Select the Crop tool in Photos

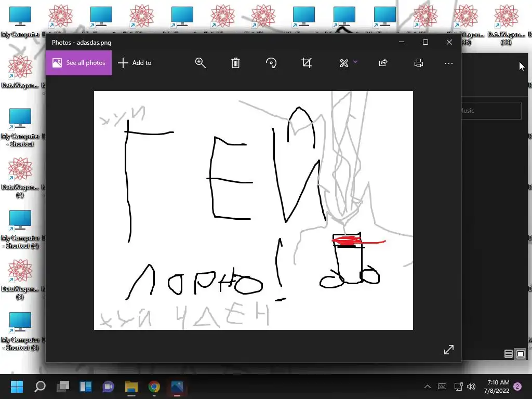pos(307,63)
